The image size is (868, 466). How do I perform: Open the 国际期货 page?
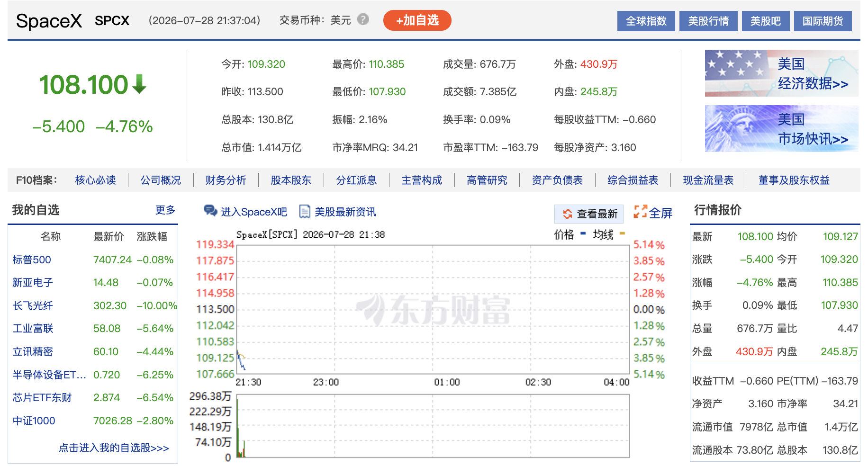pyautogui.click(x=823, y=21)
